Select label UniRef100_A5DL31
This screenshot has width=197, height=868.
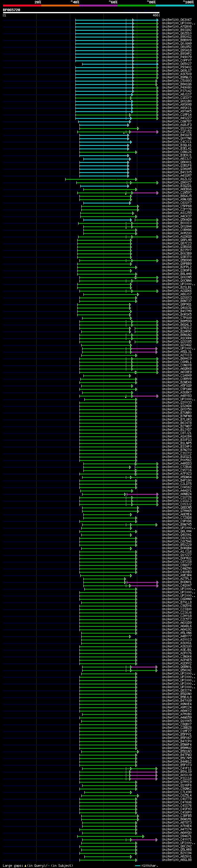[x=177, y=352]
